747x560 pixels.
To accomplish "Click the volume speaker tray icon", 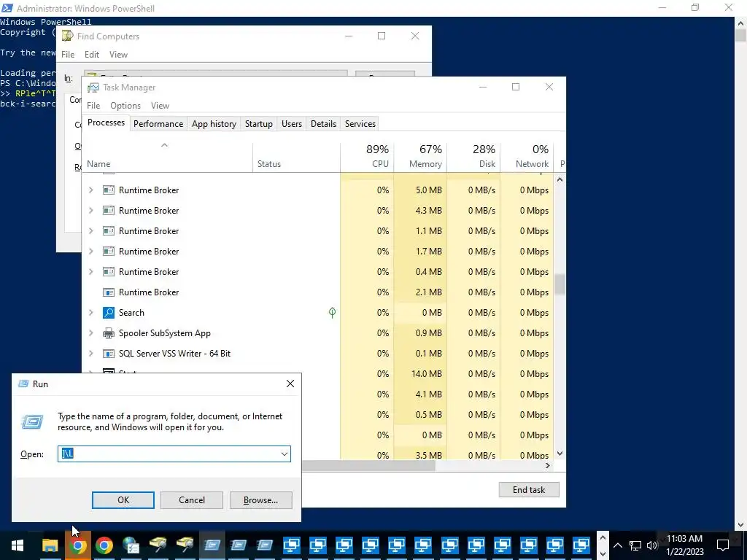I will point(652,545).
